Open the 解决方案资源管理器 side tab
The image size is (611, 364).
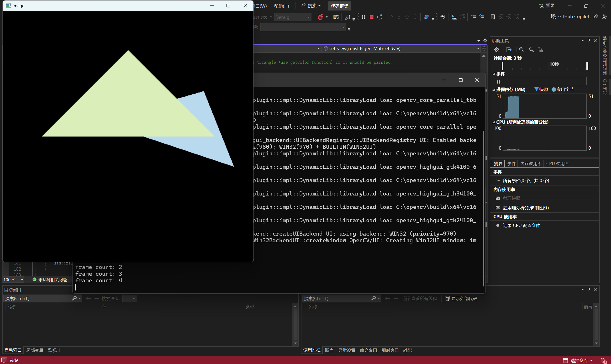605,56
